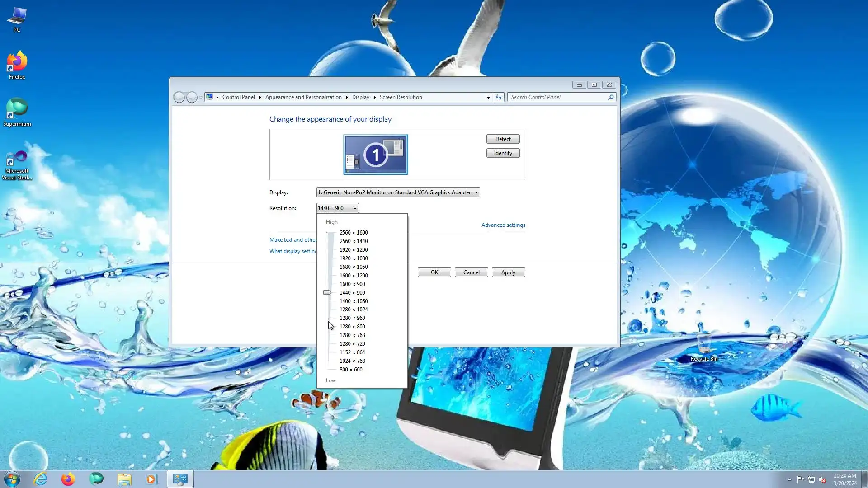Focus the Search Control Panel field
Image resolution: width=868 pixels, height=488 pixels.
(558, 97)
